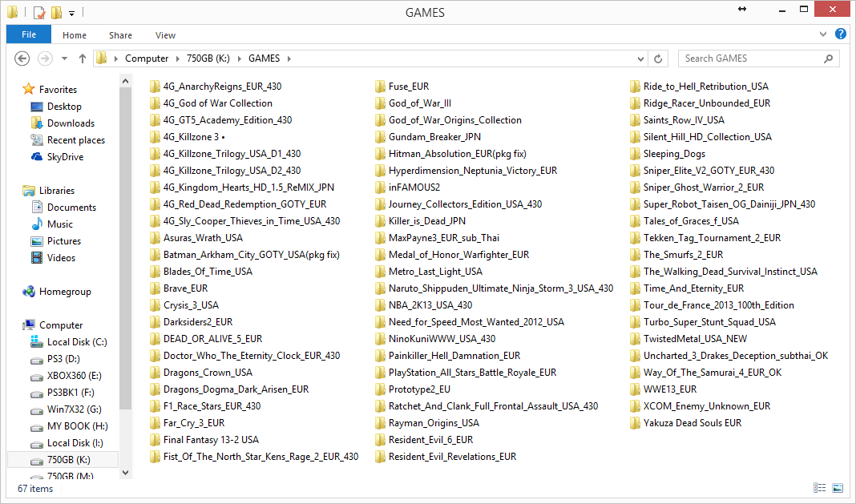Open Win7X32 (G:) drive
The width and height of the screenshot is (856, 504).
(75, 409)
